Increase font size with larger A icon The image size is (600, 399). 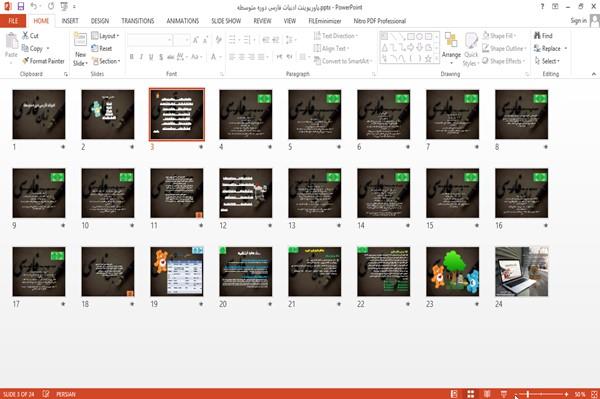pos(196,40)
